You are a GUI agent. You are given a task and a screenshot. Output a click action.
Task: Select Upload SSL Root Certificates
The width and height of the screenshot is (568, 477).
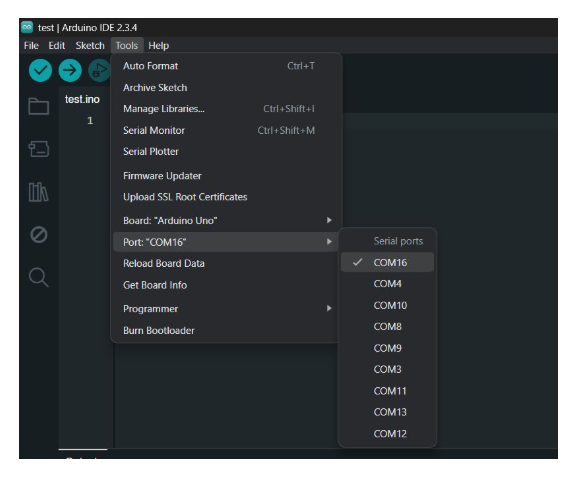click(x=226, y=197)
